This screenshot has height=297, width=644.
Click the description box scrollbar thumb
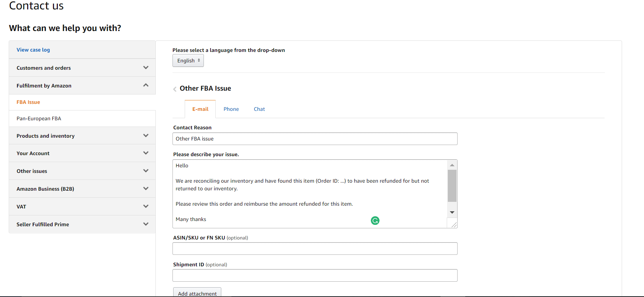pos(452,186)
